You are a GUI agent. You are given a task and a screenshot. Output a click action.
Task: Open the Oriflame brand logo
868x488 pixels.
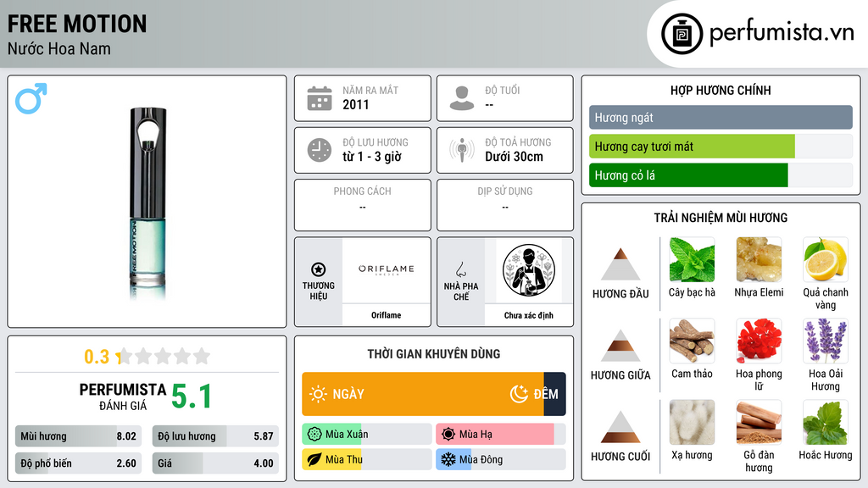[x=387, y=270]
